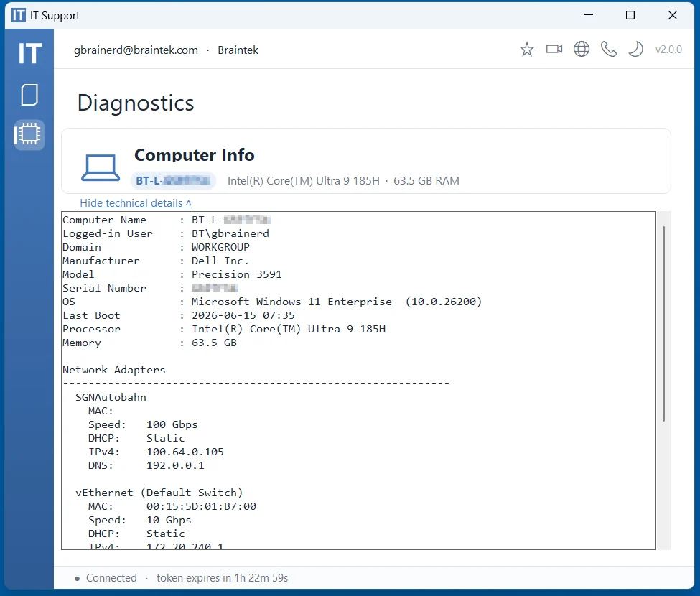
Task: Click the SGNAutobahn speed 100 Gbps
Action: pos(172,424)
